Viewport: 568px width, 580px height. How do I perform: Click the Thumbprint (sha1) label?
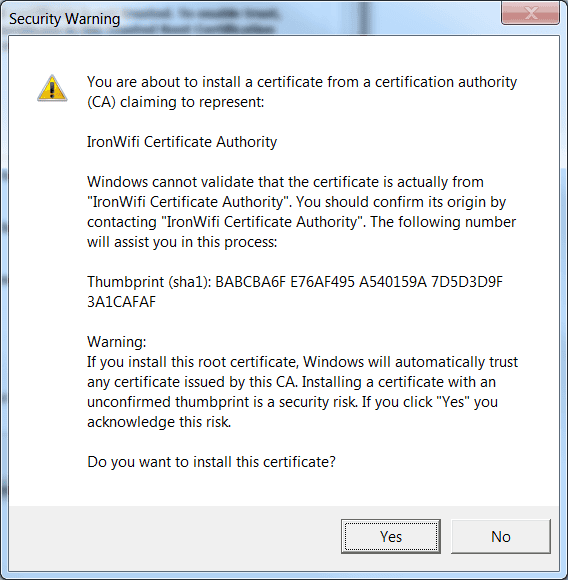(x=149, y=282)
